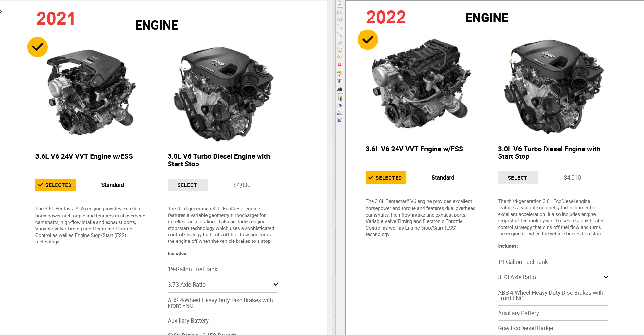
Task: Click 2021 Pentastar V6 engine description paragraph
Action: tap(90, 225)
